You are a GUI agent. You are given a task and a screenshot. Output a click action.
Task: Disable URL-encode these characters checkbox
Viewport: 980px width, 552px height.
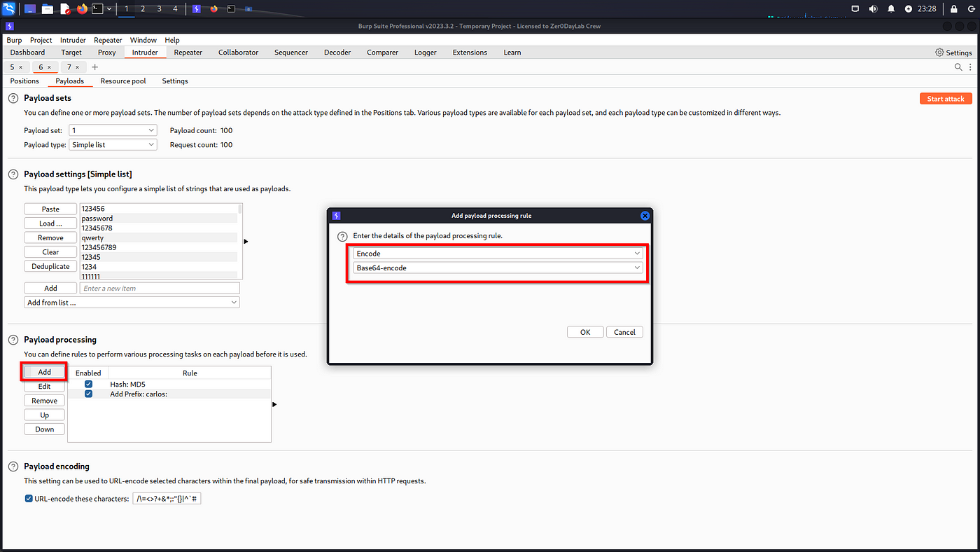tap(29, 499)
